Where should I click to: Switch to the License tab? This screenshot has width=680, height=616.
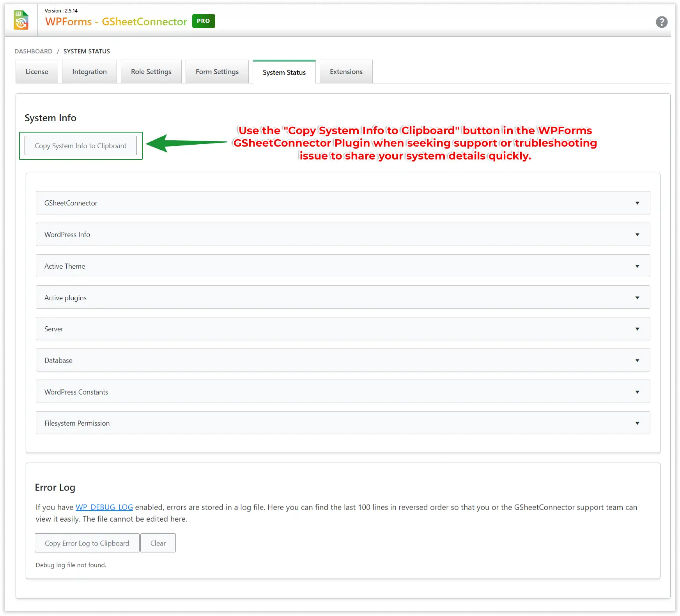pos(37,71)
